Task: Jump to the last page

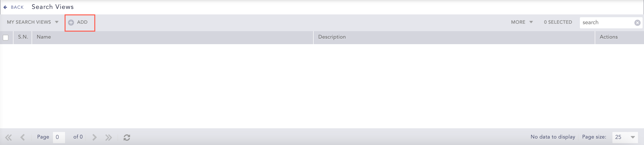Action: (108, 137)
